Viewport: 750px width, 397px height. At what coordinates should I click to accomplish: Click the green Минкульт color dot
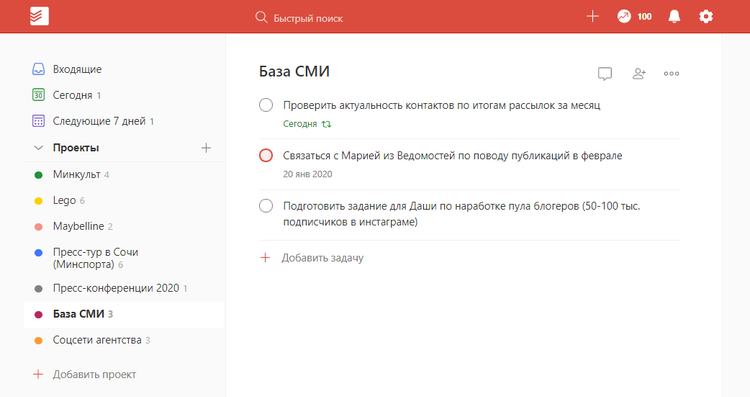pos(39,175)
